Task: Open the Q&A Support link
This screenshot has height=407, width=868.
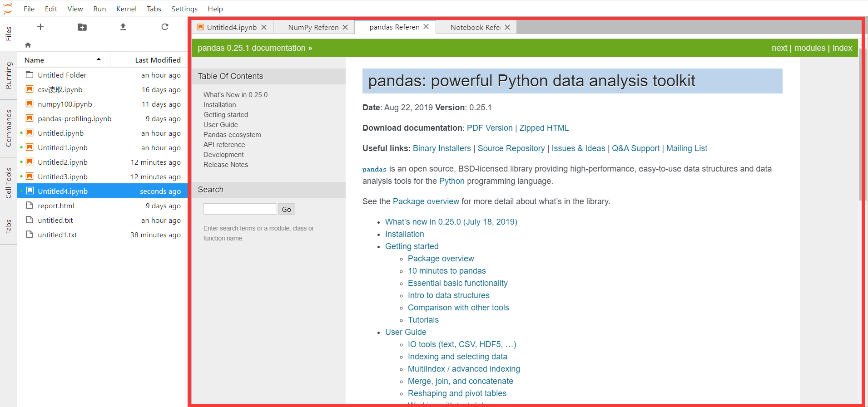Action: coord(636,148)
